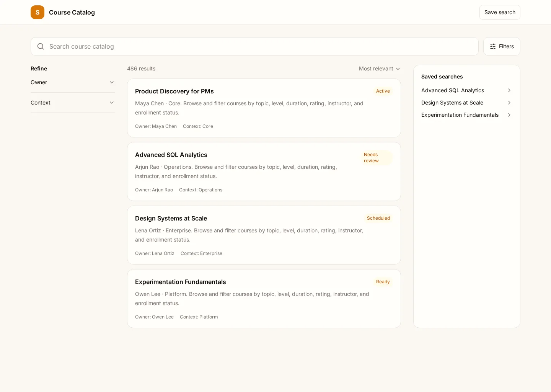Open the Filters button
Screen dimensions: 551x392
coord(502,46)
